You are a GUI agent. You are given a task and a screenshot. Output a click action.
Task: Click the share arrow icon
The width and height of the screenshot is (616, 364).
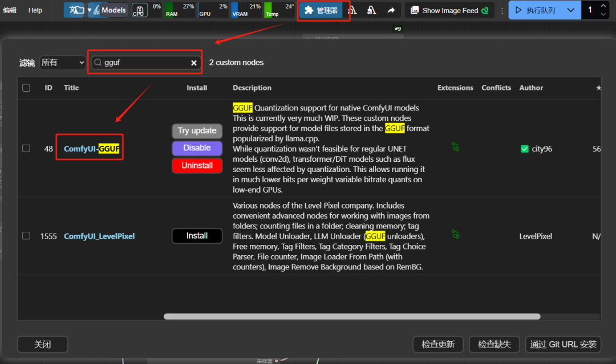[391, 10]
